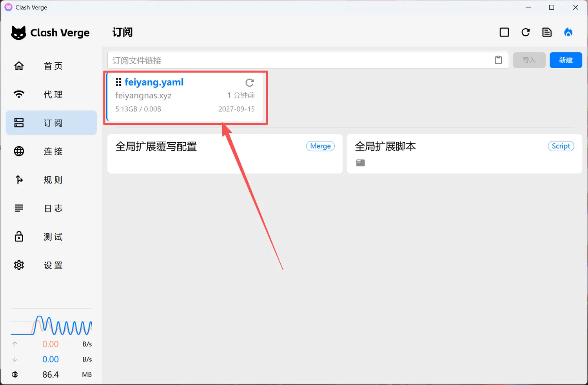Click the globe connections icon

[19, 151]
